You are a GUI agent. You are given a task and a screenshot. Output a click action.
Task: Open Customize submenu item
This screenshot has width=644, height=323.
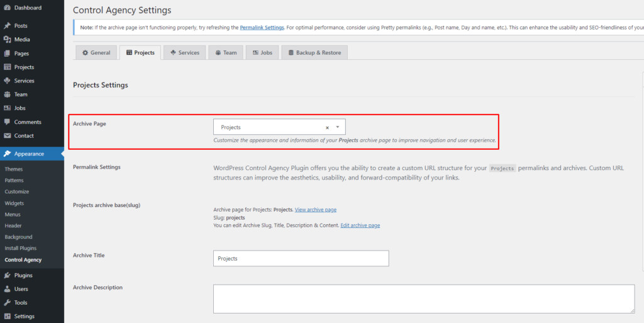(x=17, y=191)
